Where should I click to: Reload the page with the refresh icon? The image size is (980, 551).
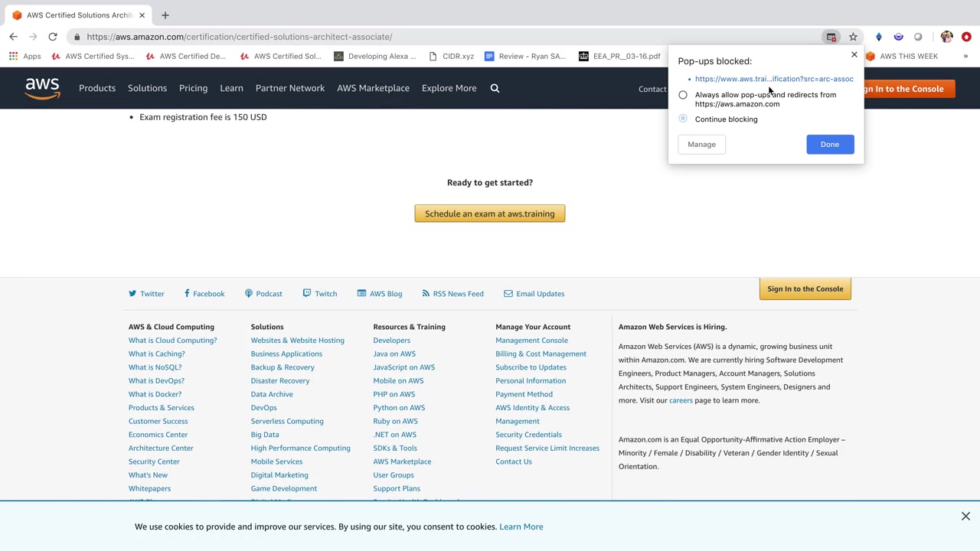coord(53,37)
